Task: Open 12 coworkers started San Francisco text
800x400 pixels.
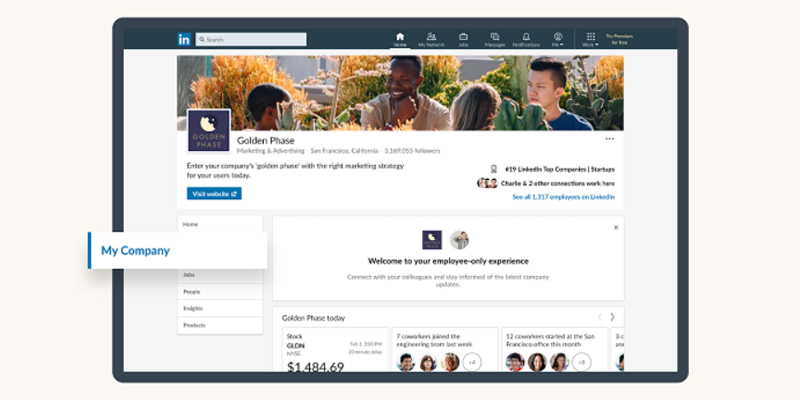Action: tap(550, 340)
